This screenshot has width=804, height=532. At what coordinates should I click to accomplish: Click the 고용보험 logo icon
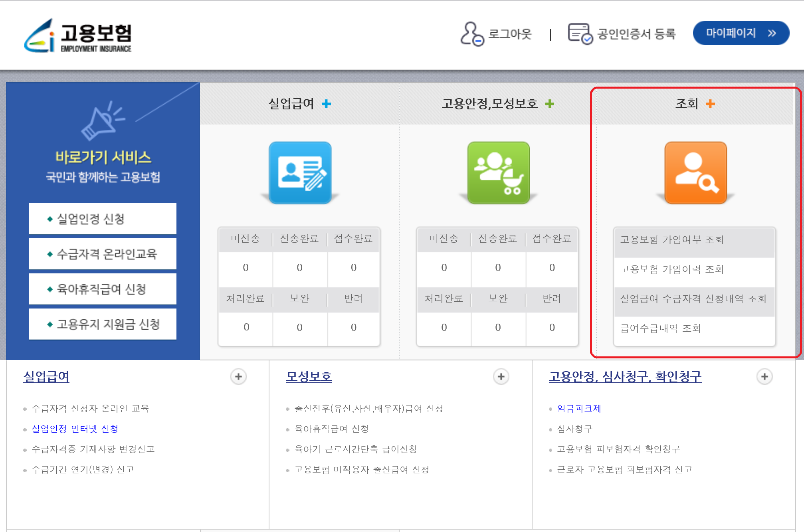click(x=40, y=36)
